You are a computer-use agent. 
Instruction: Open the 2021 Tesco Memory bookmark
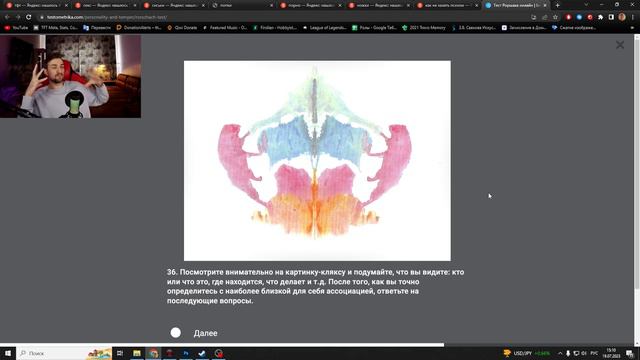(424, 28)
